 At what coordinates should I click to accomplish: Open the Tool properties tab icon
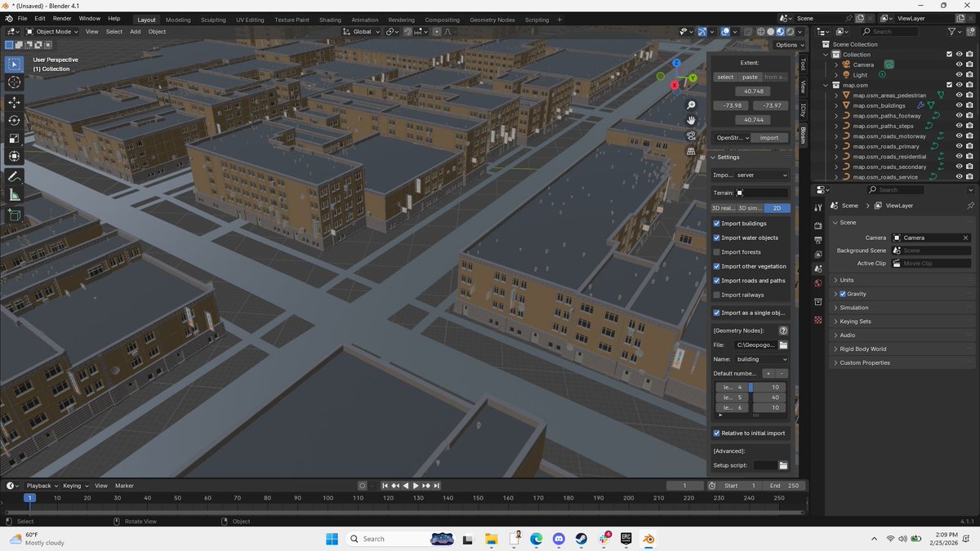tap(818, 208)
